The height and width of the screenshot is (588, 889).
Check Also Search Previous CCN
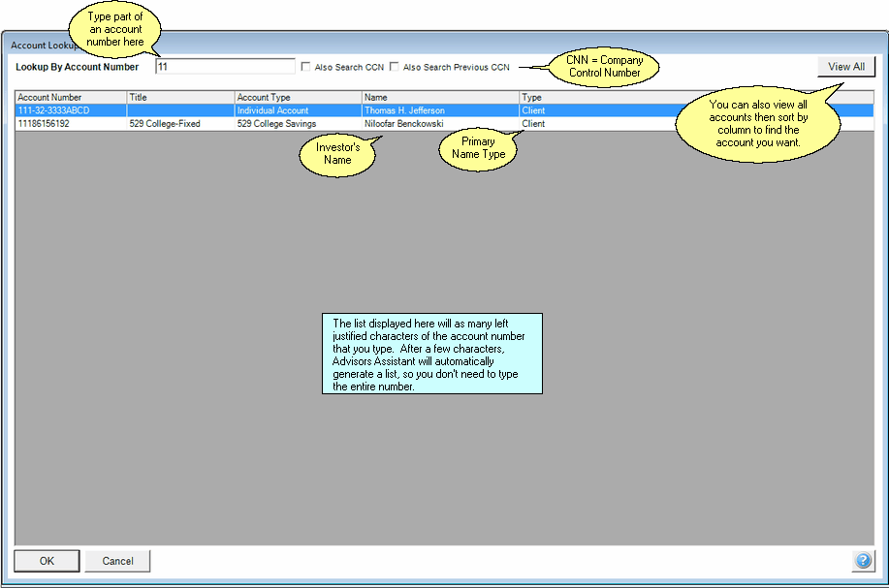(x=393, y=66)
